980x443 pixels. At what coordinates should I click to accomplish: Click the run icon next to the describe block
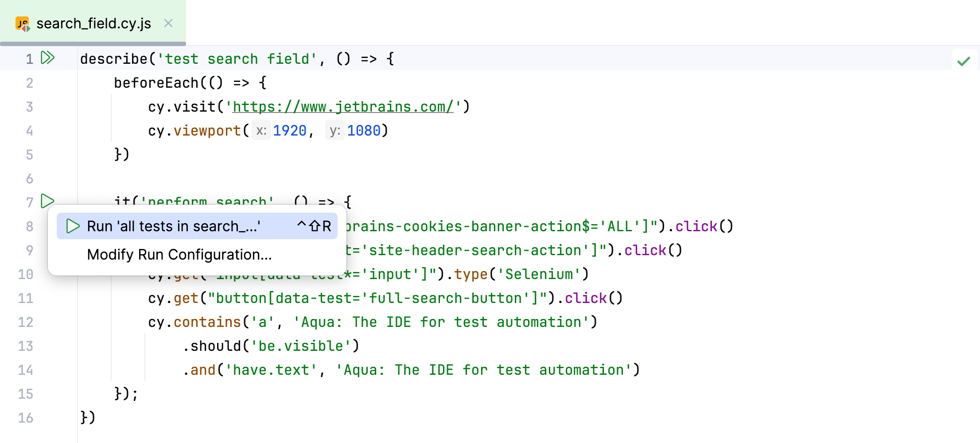click(47, 58)
